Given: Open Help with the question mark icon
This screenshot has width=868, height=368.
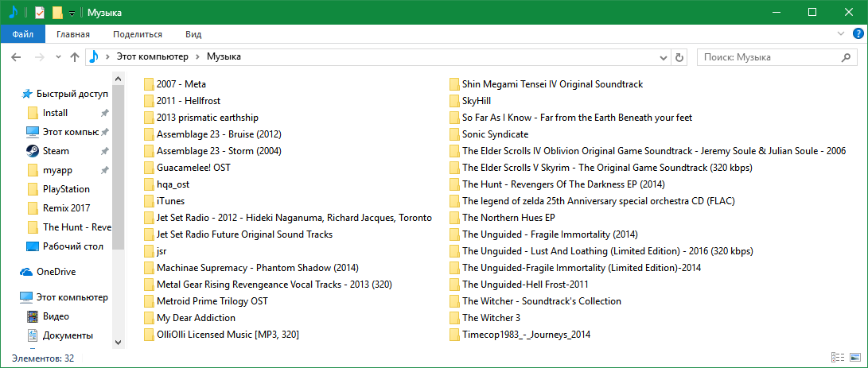Looking at the screenshot, I should [x=858, y=34].
